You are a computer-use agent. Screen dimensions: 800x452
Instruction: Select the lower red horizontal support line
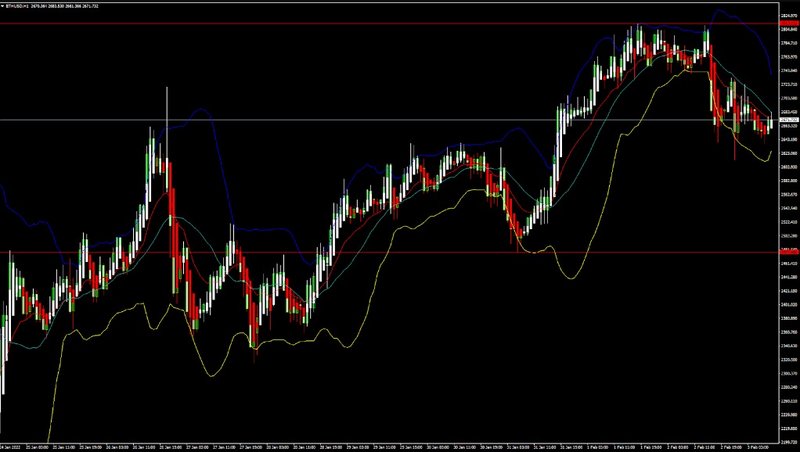(x=390, y=252)
